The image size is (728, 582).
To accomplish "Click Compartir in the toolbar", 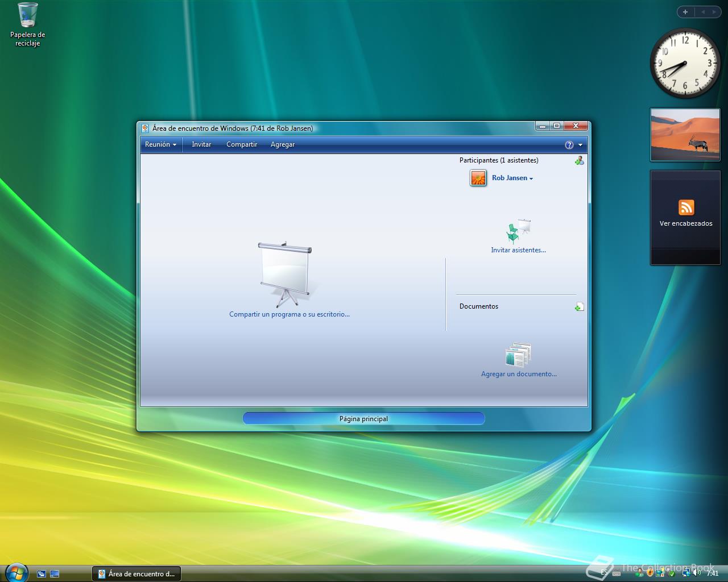I will (242, 144).
